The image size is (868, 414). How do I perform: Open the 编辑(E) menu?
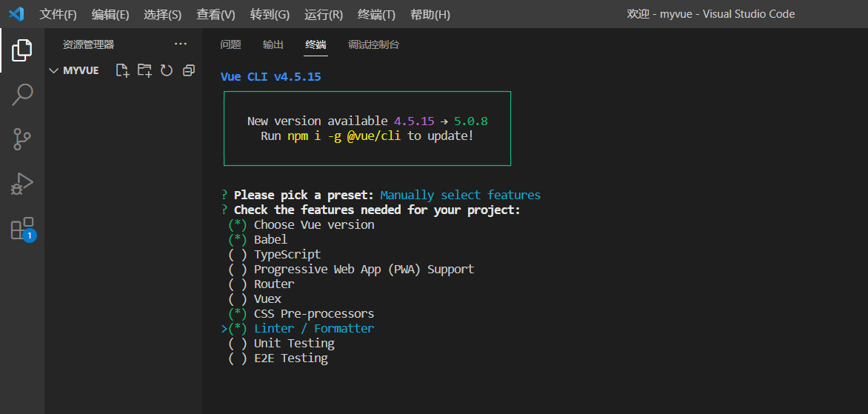click(x=110, y=14)
